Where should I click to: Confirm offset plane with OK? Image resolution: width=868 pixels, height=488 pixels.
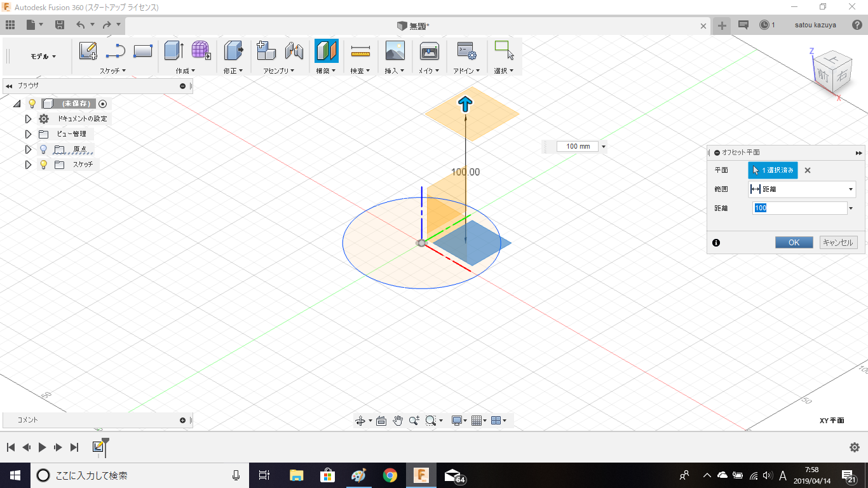[x=794, y=243]
